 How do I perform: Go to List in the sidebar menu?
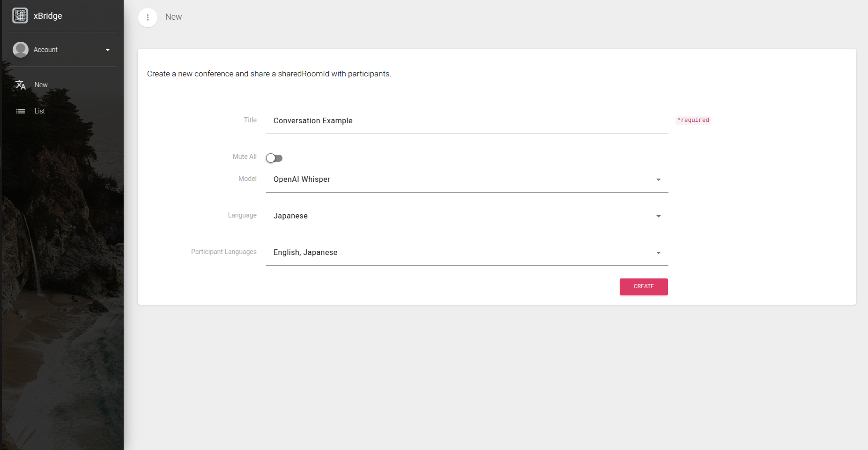(x=40, y=111)
